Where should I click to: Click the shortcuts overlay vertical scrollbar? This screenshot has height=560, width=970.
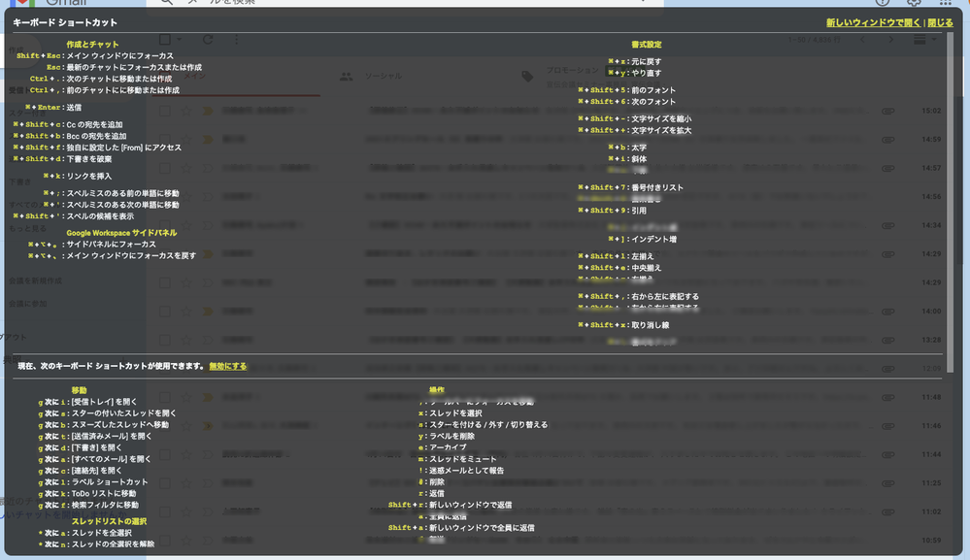(x=951, y=204)
